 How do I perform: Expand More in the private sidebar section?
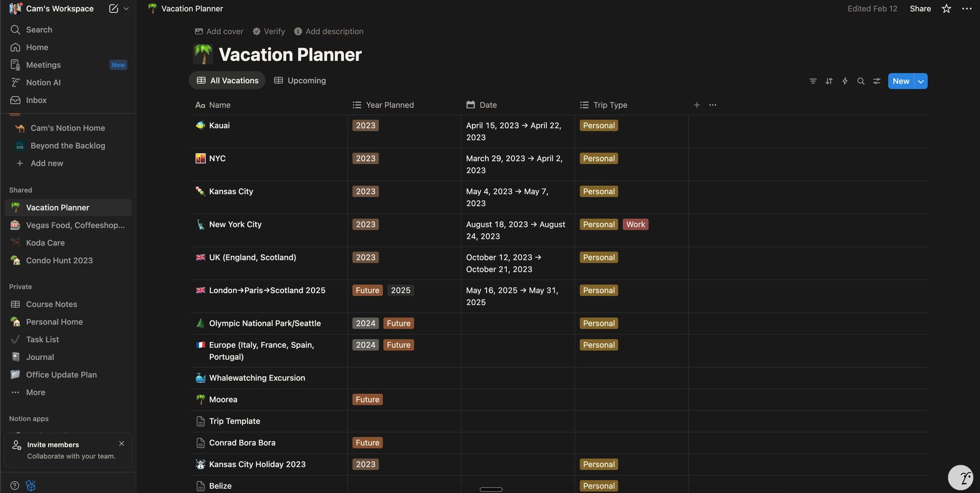(35, 393)
